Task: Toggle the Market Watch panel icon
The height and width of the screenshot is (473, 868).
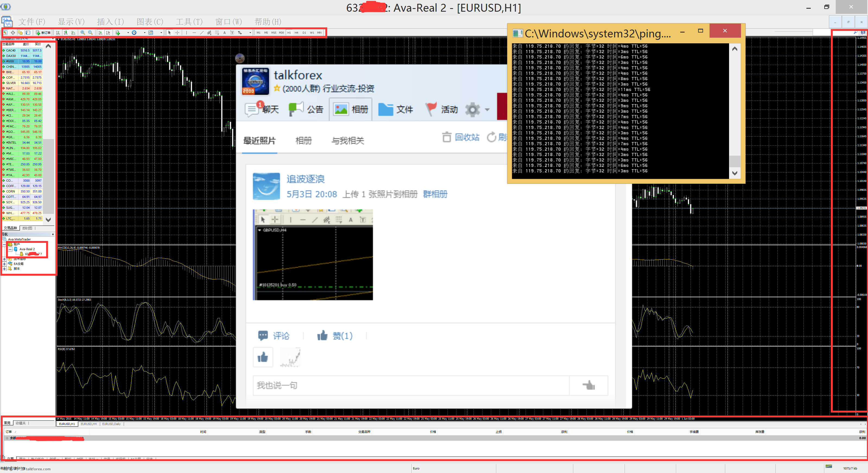Action: tap(5, 33)
